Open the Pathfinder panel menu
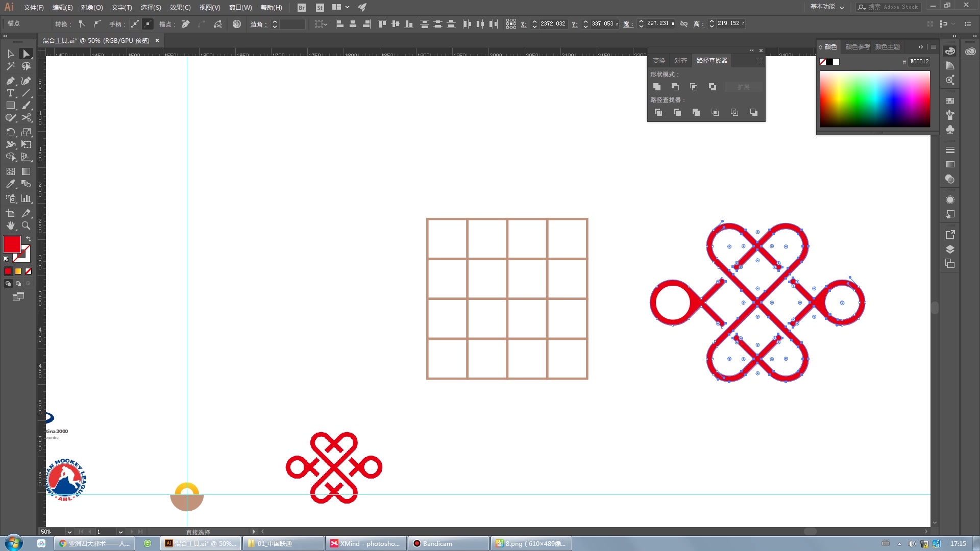Viewport: 980px width, 551px height. point(759,60)
